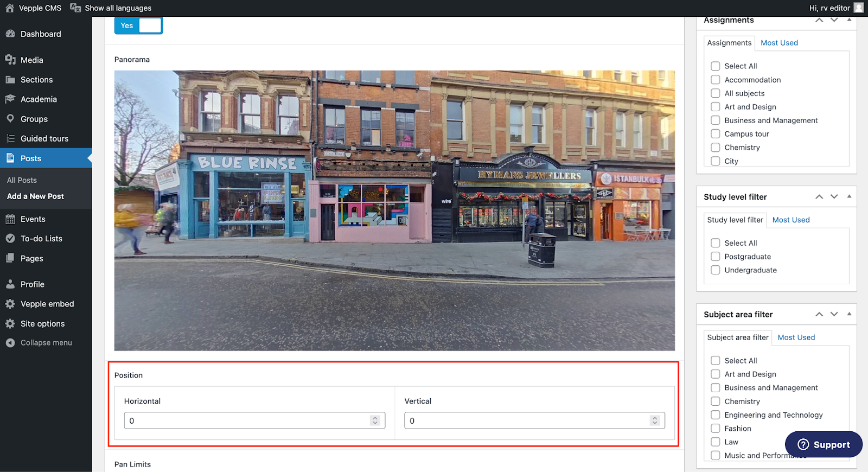Image resolution: width=868 pixels, height=472 pixels.
Task: Check Engineering and Technology subject area
Action: (x=716, y=415)
